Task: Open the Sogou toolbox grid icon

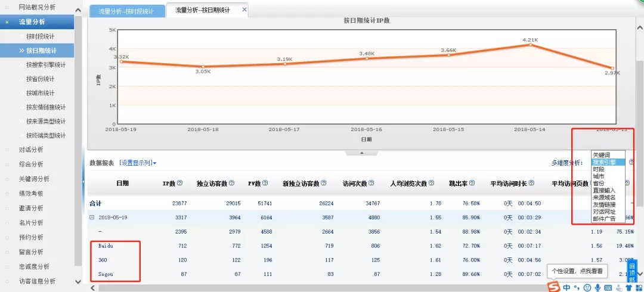Action: pyautogui.click(x=639, y=287)
